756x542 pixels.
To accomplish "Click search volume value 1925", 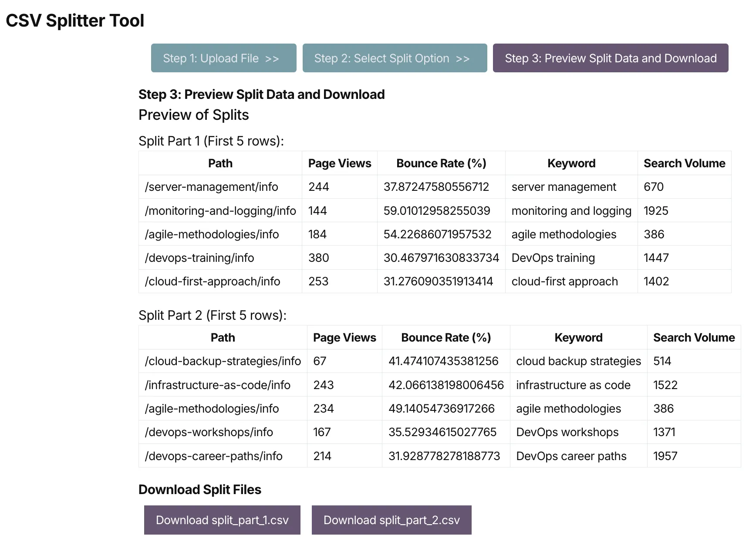I will (684, 211).
